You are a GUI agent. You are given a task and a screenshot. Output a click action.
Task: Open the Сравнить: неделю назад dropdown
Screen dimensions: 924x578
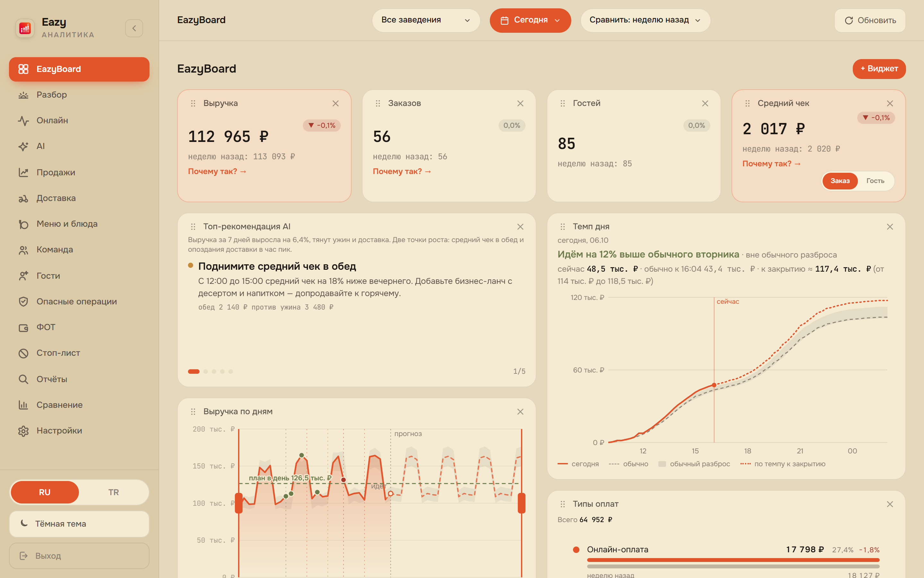(645, 20)
